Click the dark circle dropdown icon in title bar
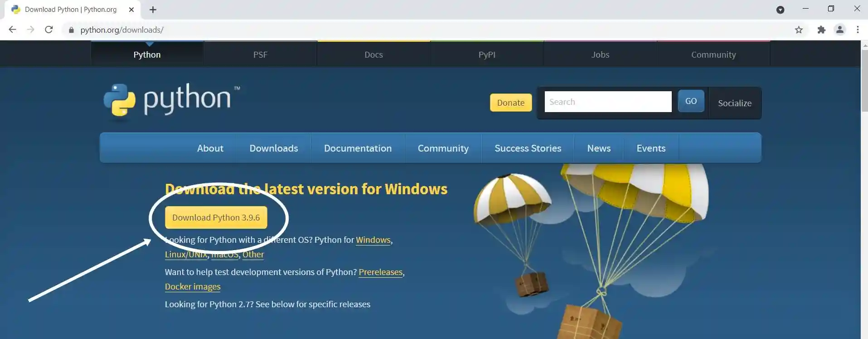 tap(780, 10)
